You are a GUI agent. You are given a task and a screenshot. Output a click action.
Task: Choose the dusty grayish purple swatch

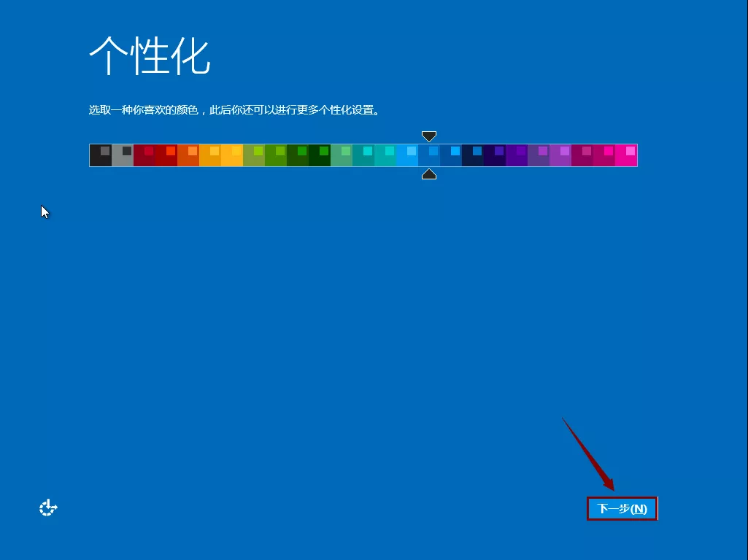pyautogui.click(x=539, y=155)
